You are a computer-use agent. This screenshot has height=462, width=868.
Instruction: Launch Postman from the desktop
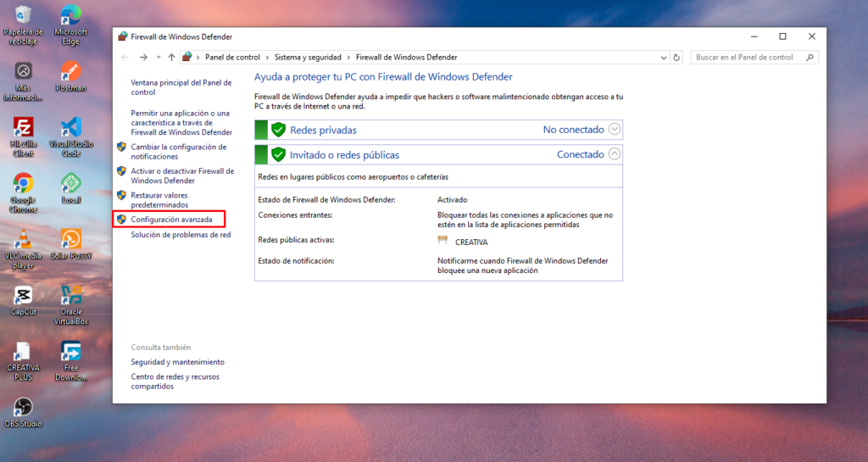tap(71, 77)
